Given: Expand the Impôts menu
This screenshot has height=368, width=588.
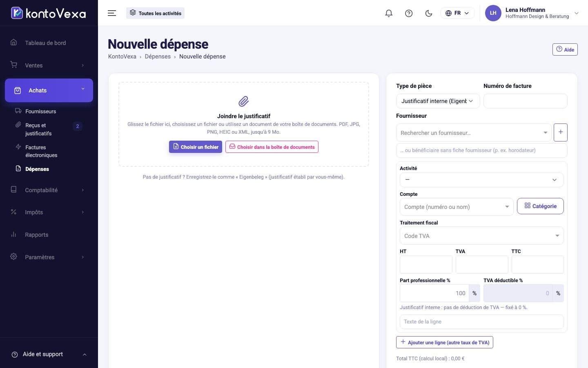Looking at the screenshot, I should [x=49, y=212].
